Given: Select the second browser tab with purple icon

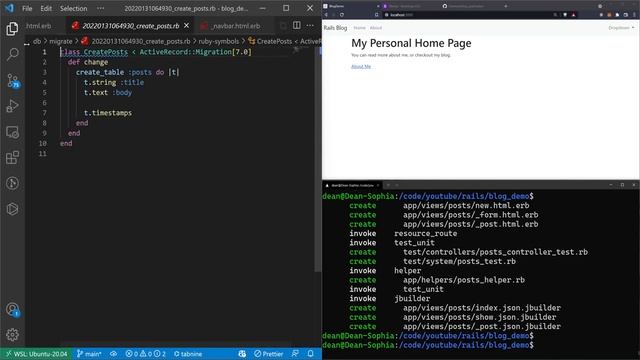Looking at the screenshot, I should click(x=410, y=6).
